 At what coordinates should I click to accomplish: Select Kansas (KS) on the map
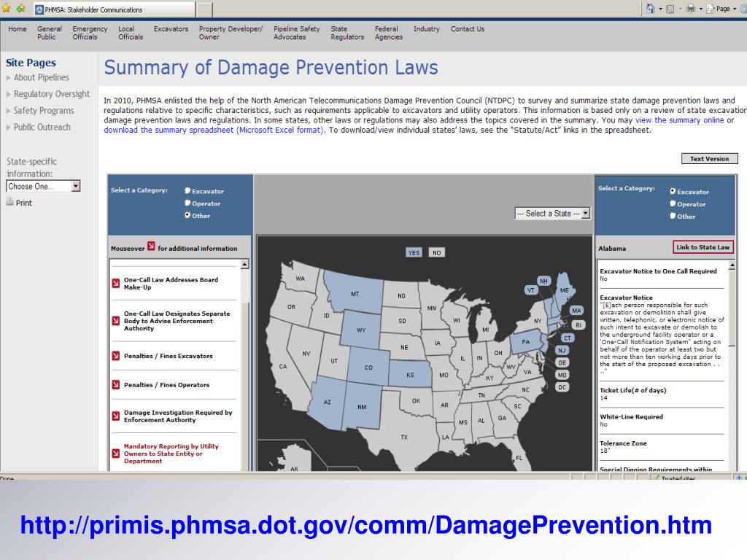pos(410,375)
